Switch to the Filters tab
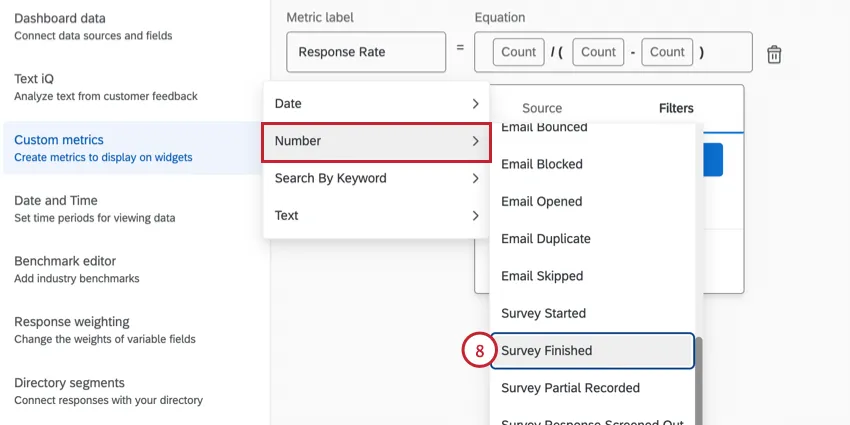Image resolution: width=850 pixels, height=425 pixels. (x=676, y=108)
